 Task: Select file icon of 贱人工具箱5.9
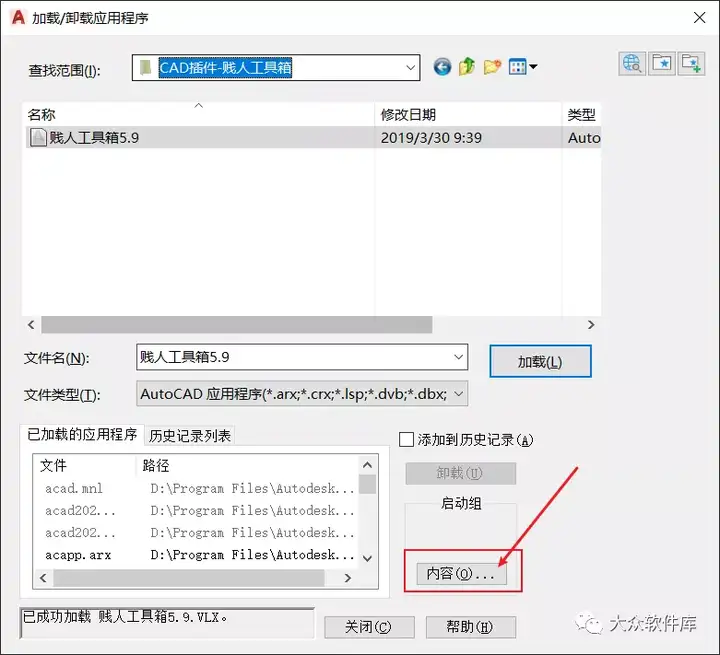[38, 137]
